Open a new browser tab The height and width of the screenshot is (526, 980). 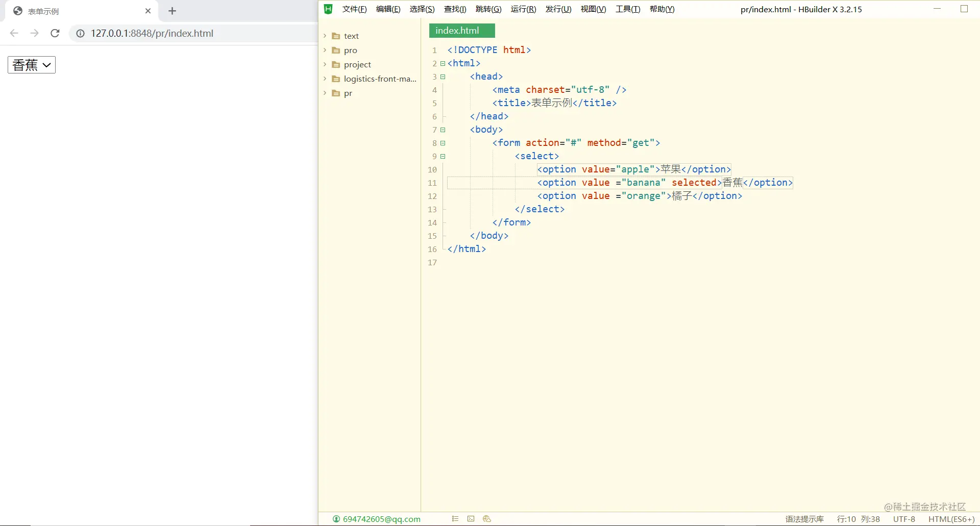pos(172,11)
